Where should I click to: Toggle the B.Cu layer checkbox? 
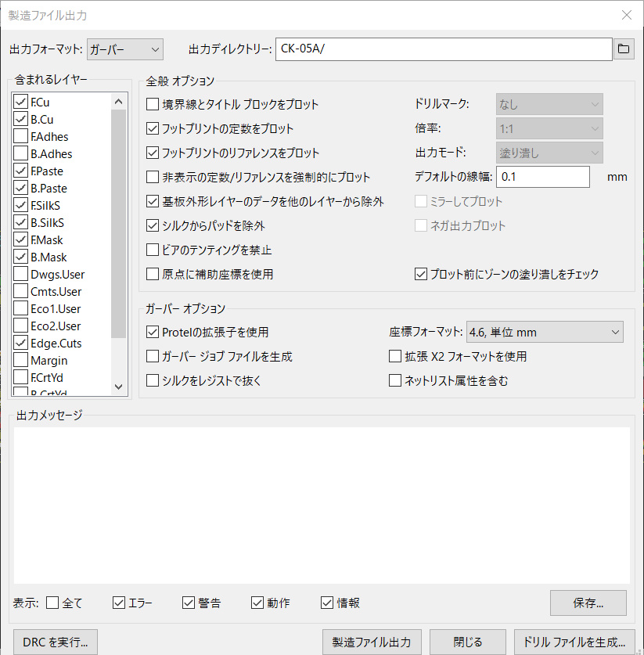click(x=21, y=119)
